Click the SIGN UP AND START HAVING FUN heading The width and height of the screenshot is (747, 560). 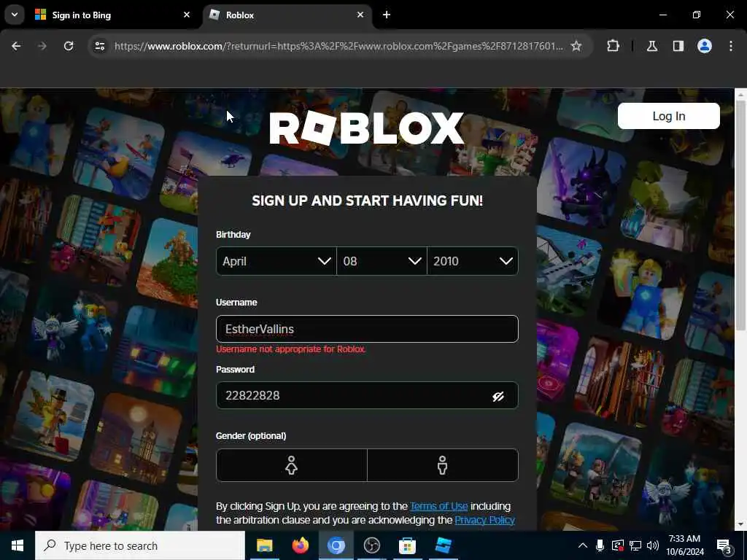[367, 201]
